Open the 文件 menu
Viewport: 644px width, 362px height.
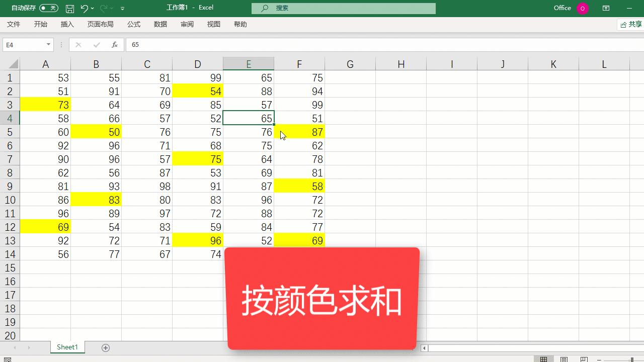(14, 24)
